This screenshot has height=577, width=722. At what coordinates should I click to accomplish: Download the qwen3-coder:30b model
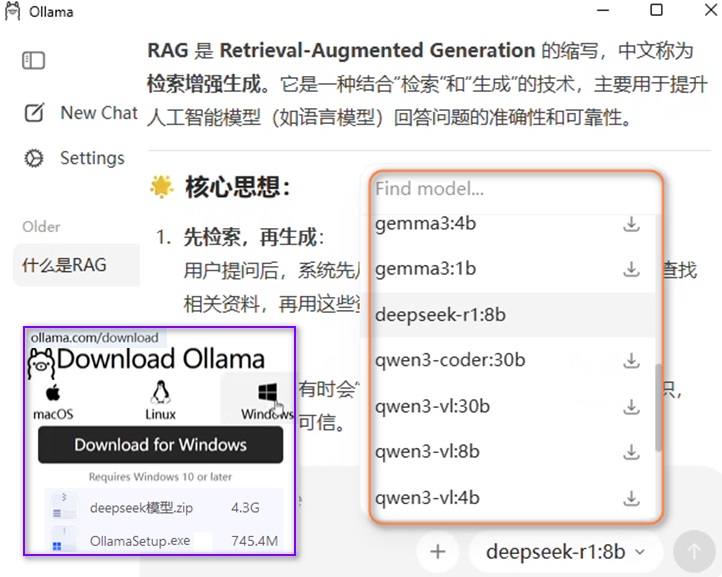click(631, 361)
